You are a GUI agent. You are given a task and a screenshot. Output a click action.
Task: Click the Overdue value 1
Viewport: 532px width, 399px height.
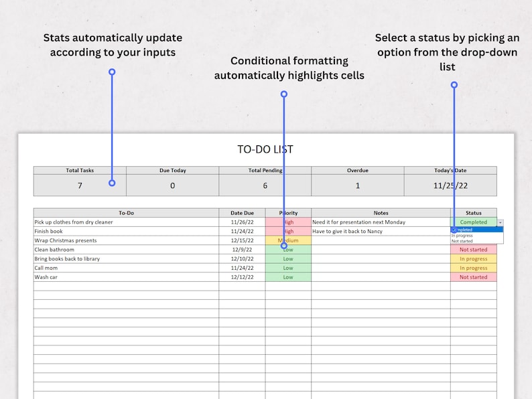pos(358,185)
